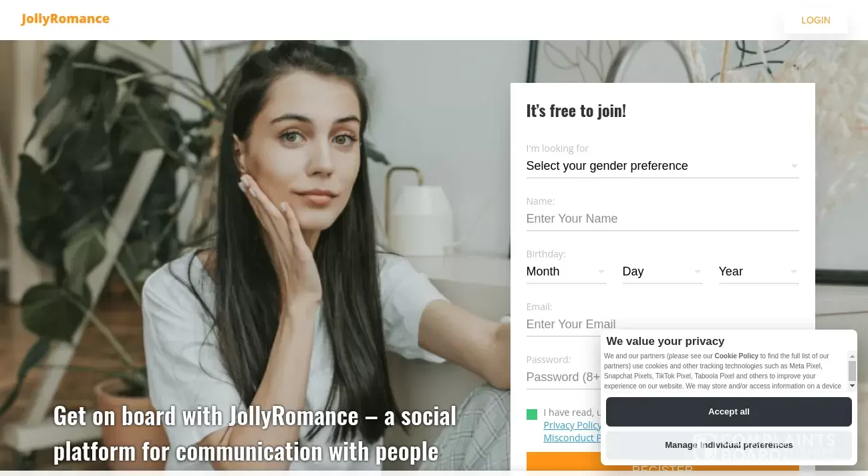Click the LOGIN button

coord(816,20)
